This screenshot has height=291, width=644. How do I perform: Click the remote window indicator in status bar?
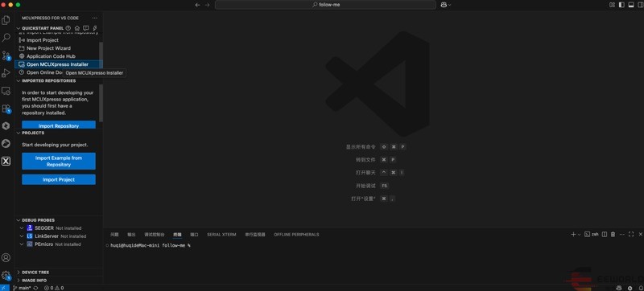pos(4,288)
